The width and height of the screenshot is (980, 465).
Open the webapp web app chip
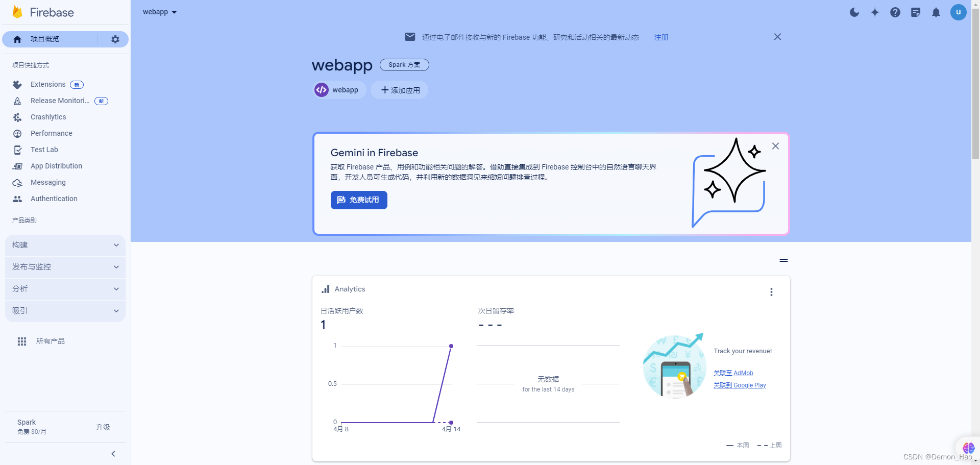(339, 90)
